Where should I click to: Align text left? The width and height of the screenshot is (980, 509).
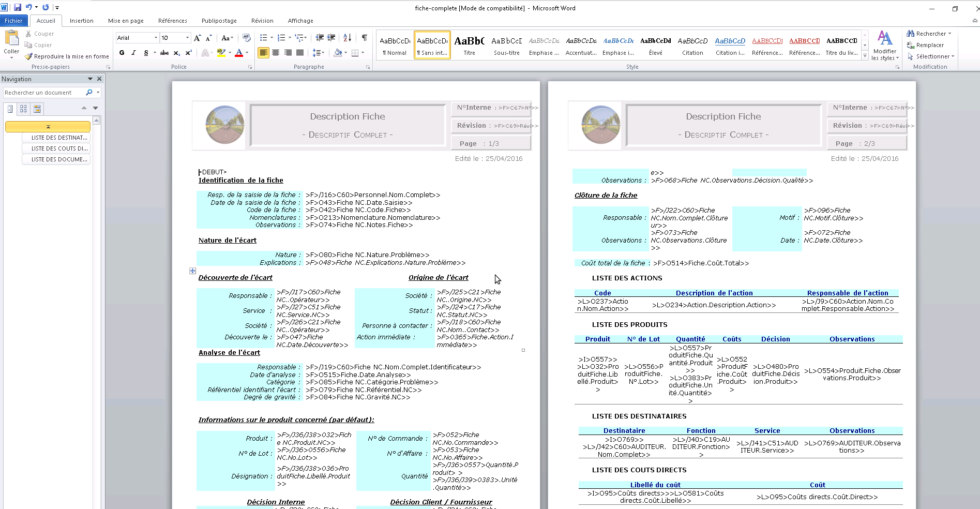(x=263, y=53)
